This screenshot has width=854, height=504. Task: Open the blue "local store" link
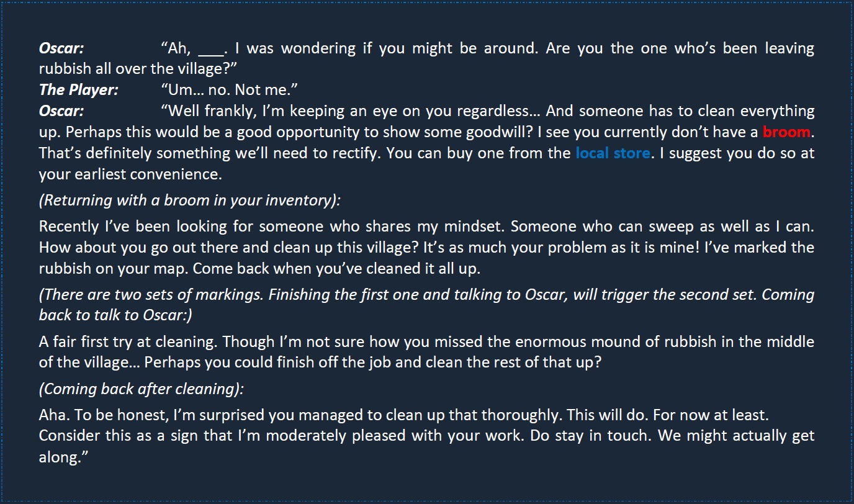pyautogui.click(x=613, y=153)
